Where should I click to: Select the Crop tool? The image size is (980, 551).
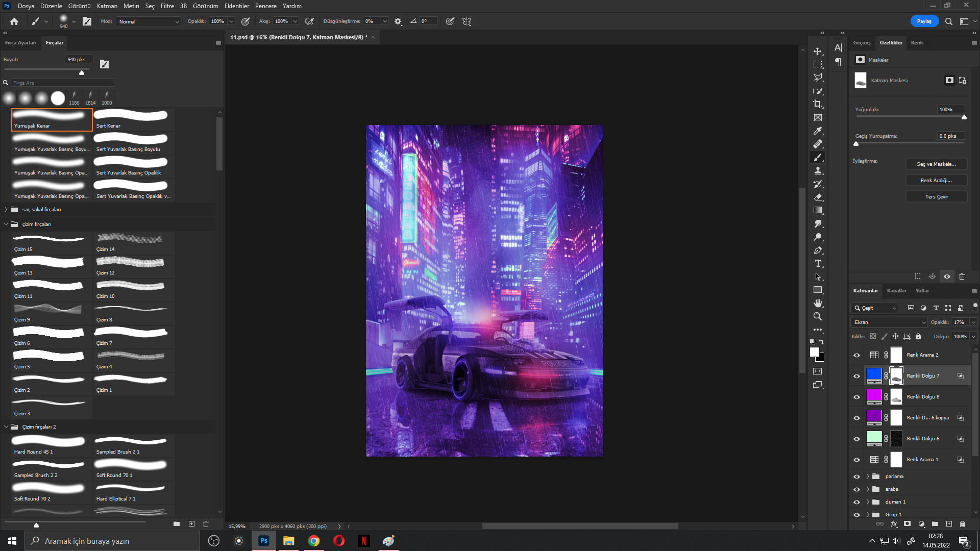coord(818,104)
